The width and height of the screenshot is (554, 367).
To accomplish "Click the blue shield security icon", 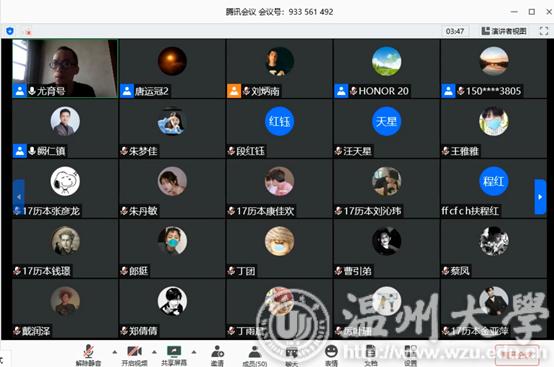I will tap(10, 31).
